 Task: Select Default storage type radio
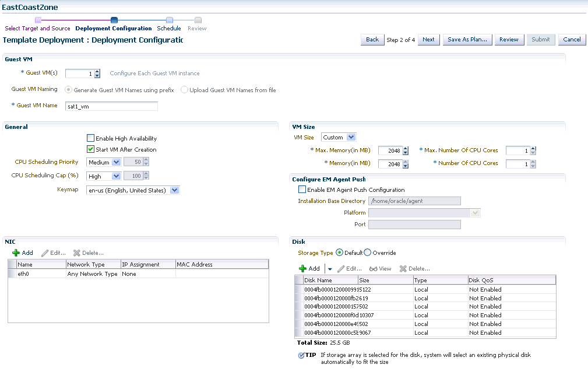[x=339, y=253]
